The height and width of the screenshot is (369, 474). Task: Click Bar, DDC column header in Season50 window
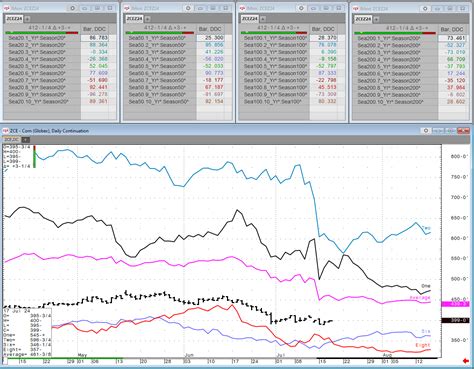(210, 29)
